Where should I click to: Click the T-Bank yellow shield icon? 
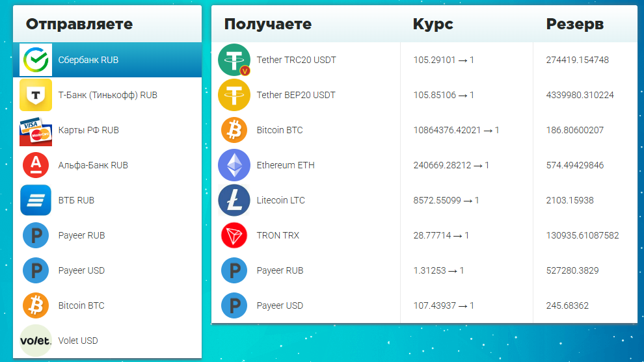(36, 96)
